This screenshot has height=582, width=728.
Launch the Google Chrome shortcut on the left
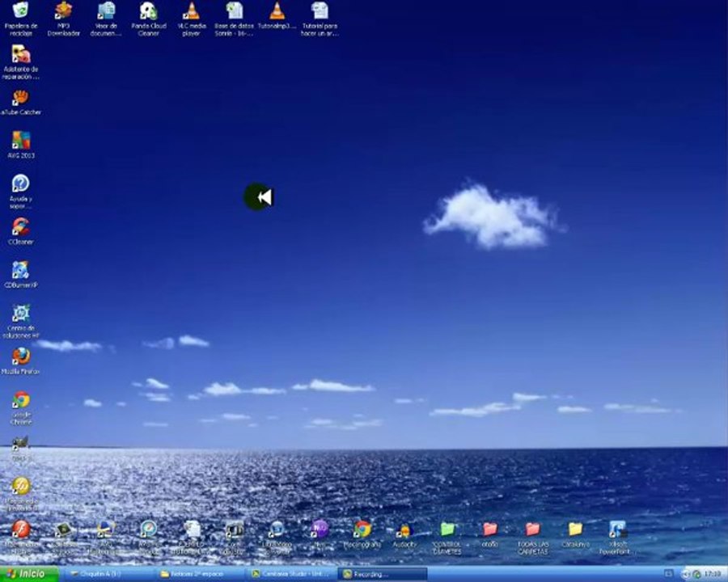21,408
